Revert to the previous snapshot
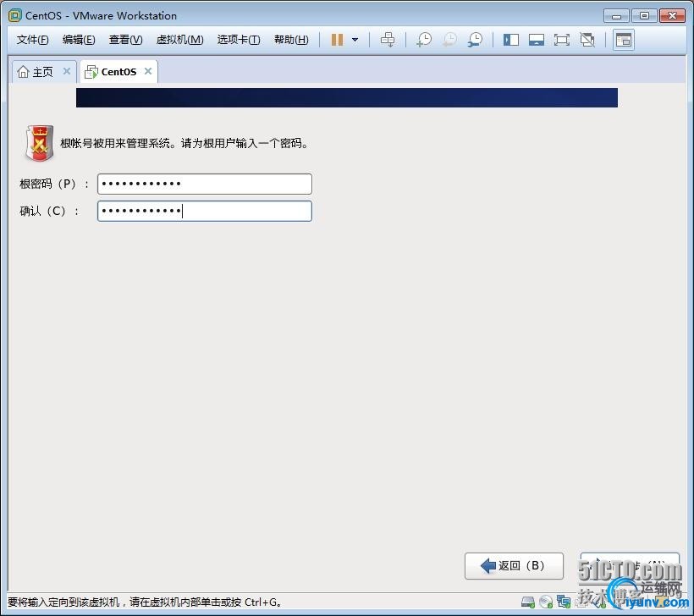This screenshot has height=616, width=694. 449,40
